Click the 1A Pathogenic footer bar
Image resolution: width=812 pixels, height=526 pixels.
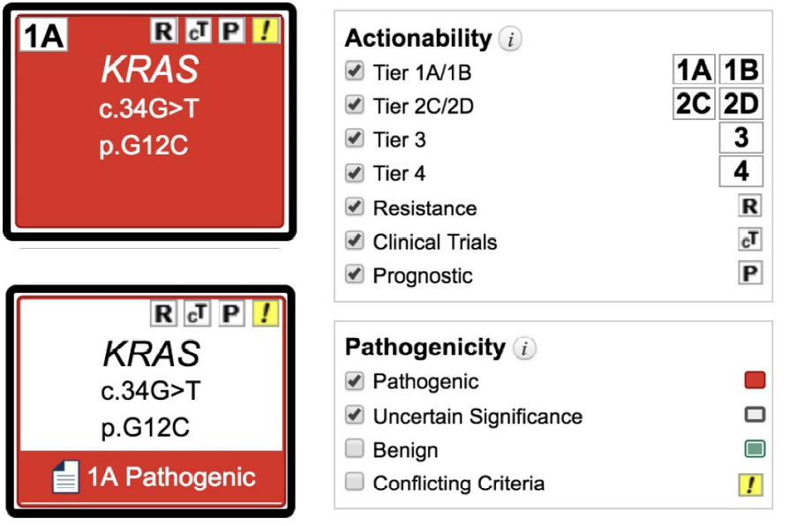(152, 477)
